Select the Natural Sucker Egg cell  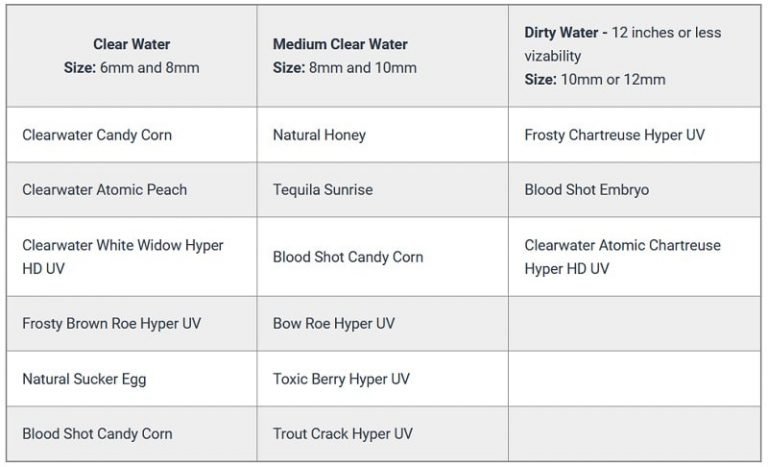pos(84,379)
